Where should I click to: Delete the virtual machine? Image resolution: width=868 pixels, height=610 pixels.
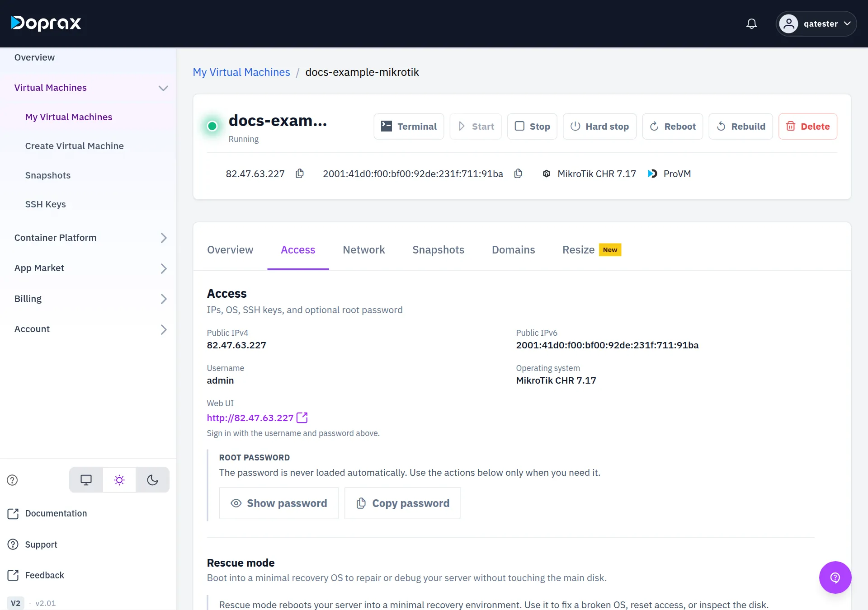point(808,127)
